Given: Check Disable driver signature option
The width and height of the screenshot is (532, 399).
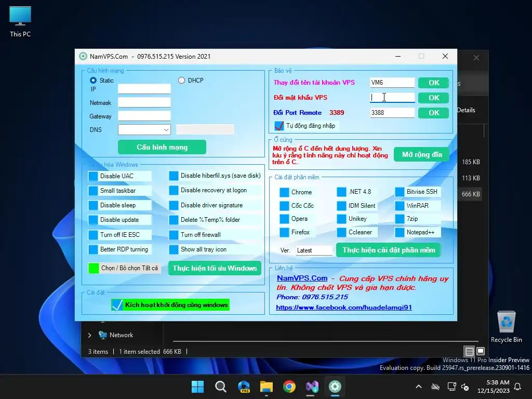Looking at the screenshot, I should pyautogui.click(x=174, y=205).
